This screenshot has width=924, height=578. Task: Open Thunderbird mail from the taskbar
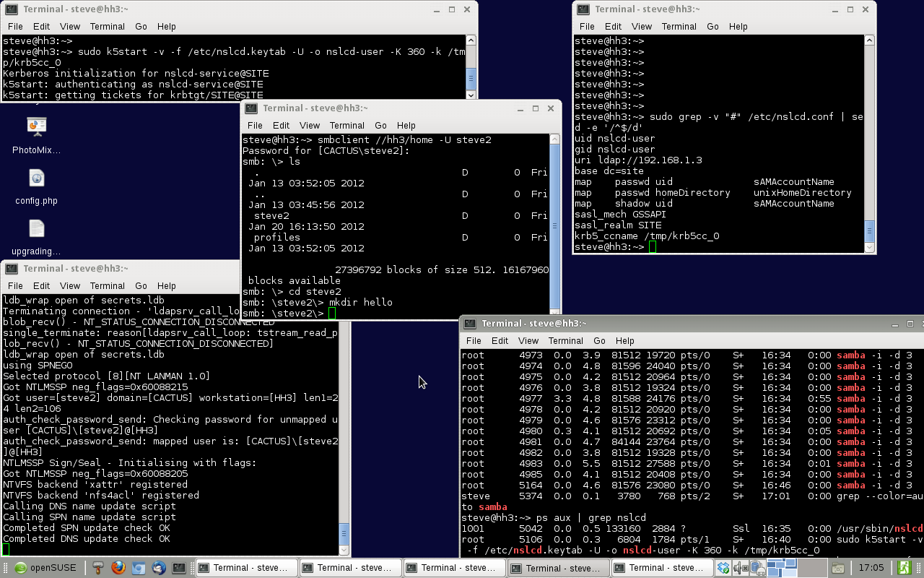point(158,568)
